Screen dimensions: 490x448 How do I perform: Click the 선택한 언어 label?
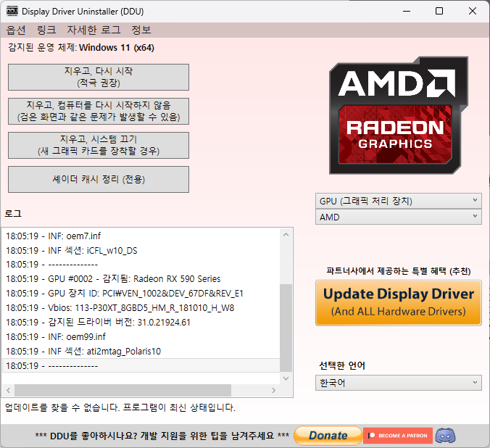coord(342,365)
